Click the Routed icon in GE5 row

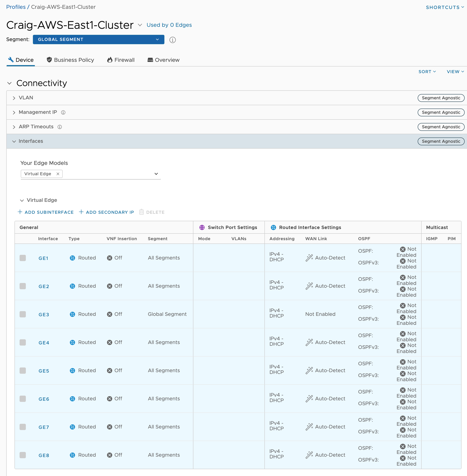pos(72,371)
